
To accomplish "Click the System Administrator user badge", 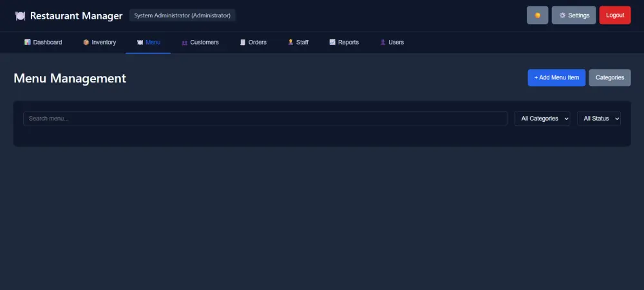I will point(182,15).
